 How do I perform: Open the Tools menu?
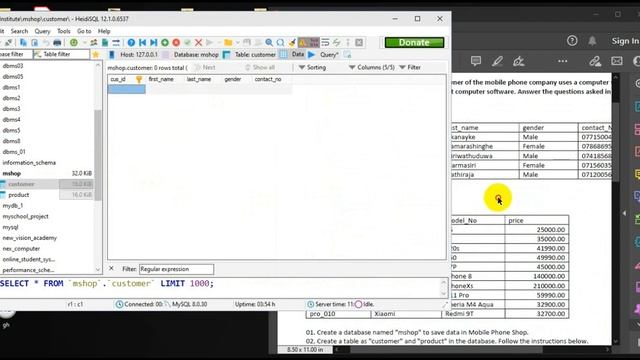[63, 31]
